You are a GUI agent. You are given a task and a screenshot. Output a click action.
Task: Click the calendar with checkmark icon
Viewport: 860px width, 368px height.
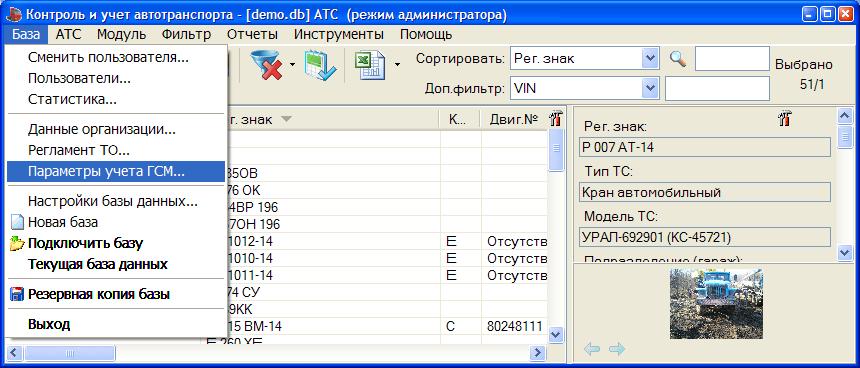pyautogui.click(x=319, y=65)
